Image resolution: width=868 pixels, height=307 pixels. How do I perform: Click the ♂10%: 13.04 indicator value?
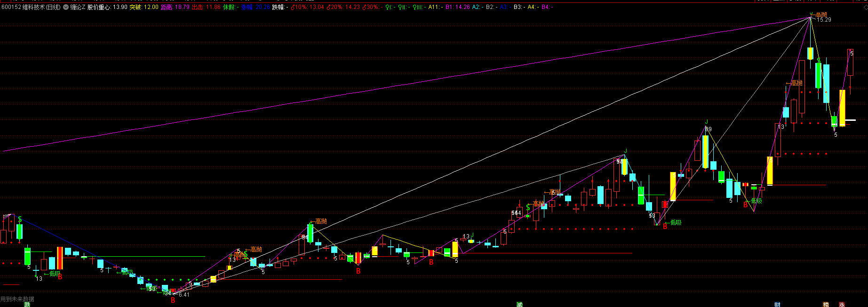coord(307,8)
